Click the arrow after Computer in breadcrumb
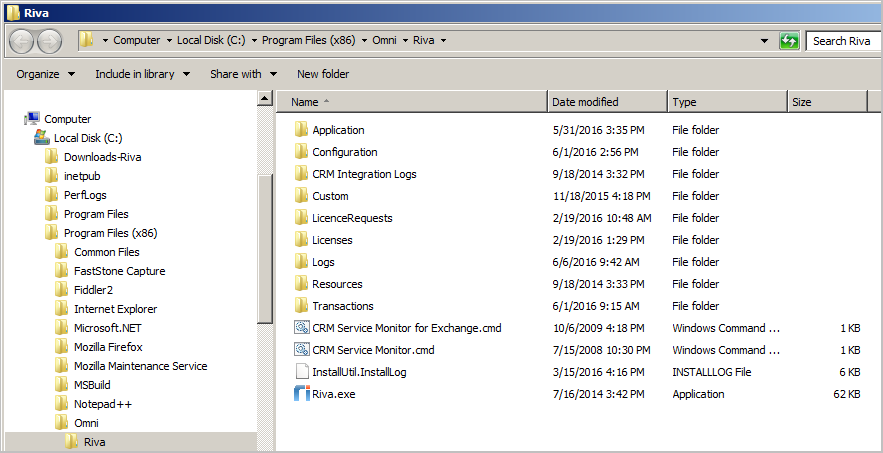Screen dimensions: 883x453 coord(168,41)
